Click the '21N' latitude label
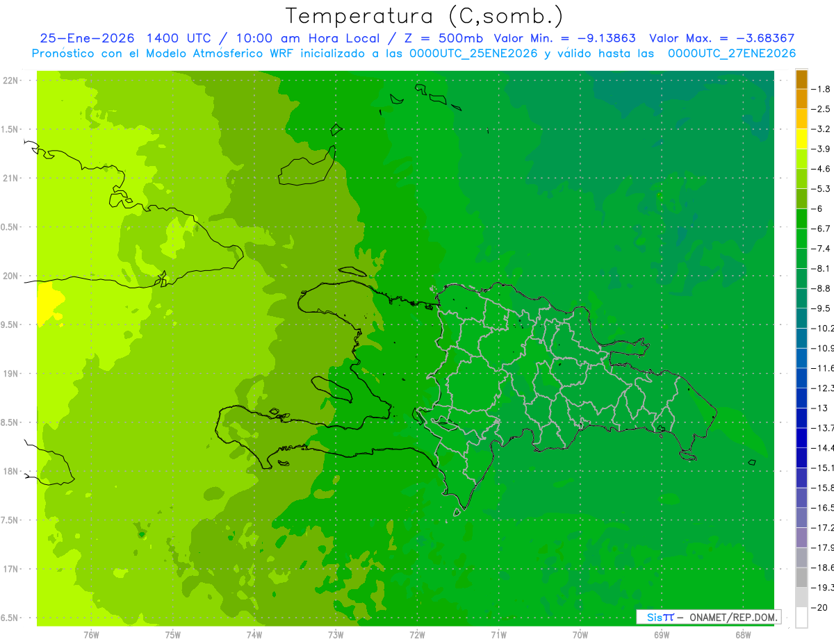This screenshot has height=644, width=834. pyautogui.click(x=10, y=178)
